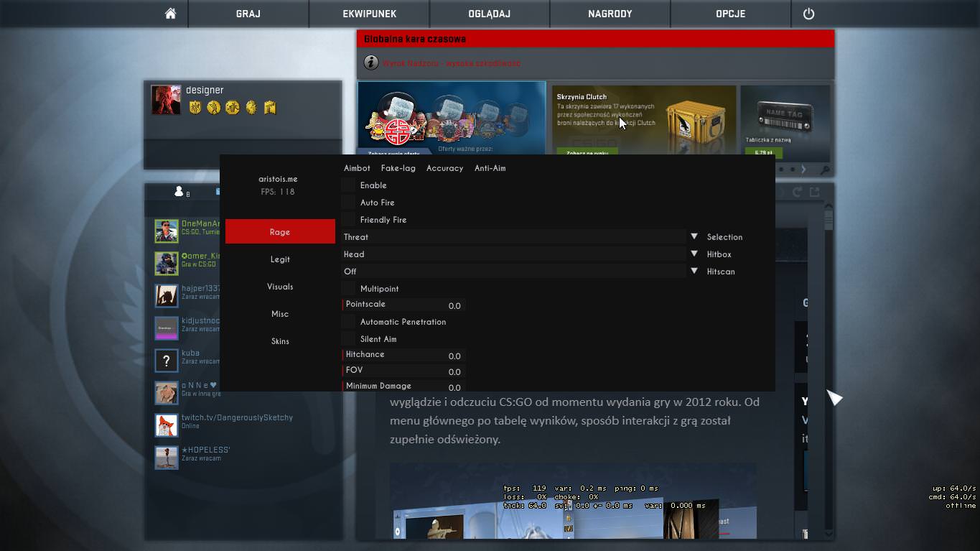The width and height of the screenshot is (980, 551).
Task: Select the second gold coin under designer
Action: [213, 108]
